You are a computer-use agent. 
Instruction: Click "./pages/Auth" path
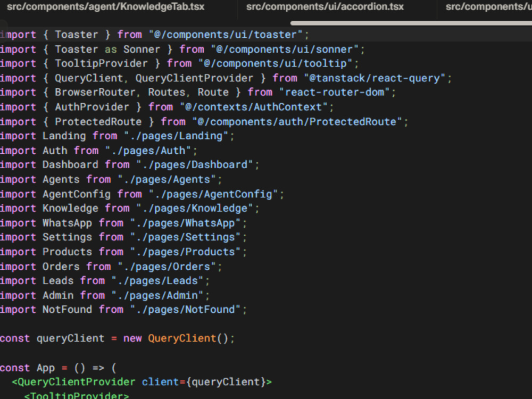(148, 151)
